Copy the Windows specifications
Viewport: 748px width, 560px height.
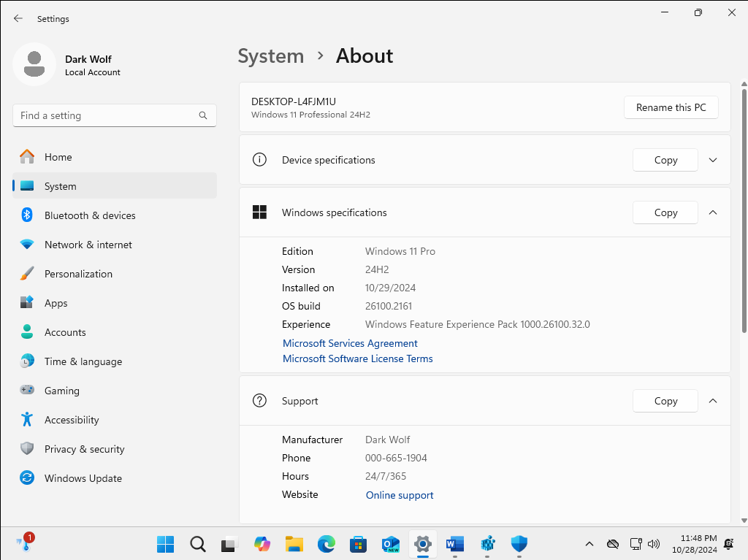665,212
